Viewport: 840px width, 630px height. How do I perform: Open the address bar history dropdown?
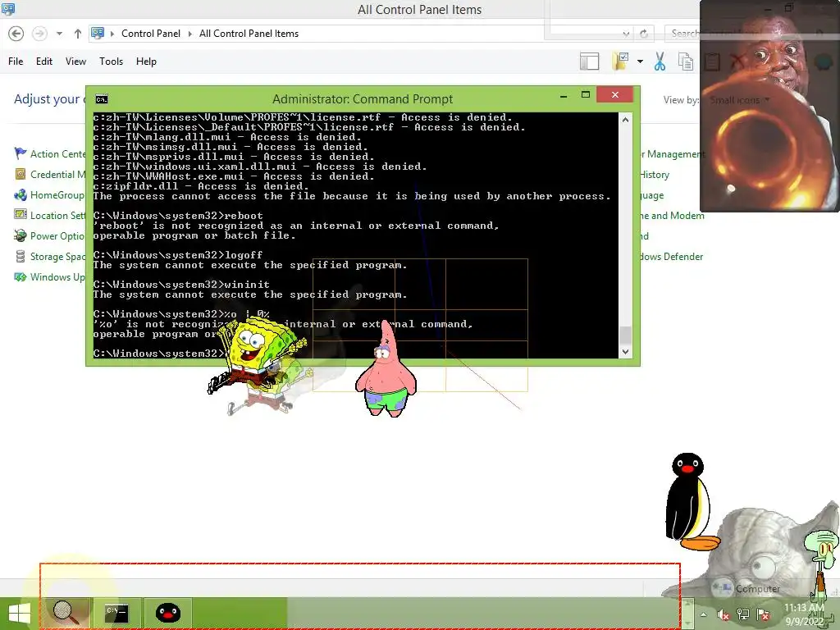(x=626, y=34)
